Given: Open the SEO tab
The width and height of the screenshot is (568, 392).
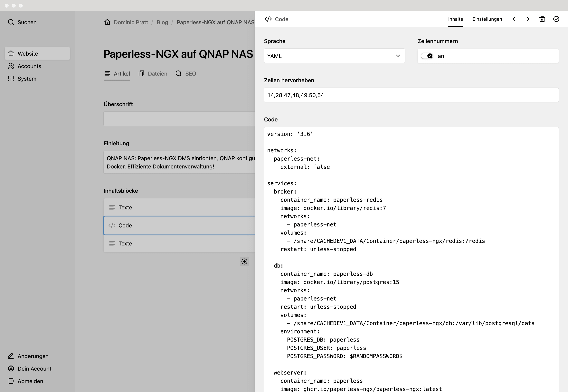Looking at the screenshot, I should [186, 73].
